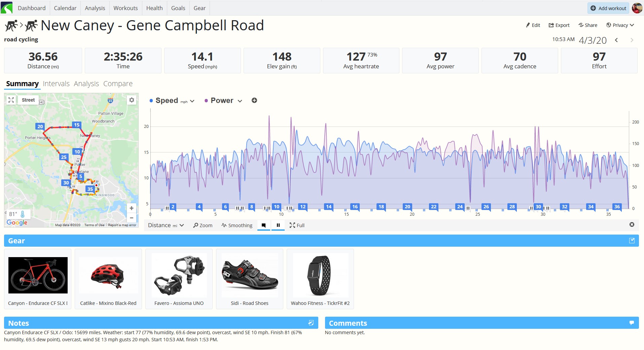
Task: Add another chart metric with plus icon
Action: [254, 100]
